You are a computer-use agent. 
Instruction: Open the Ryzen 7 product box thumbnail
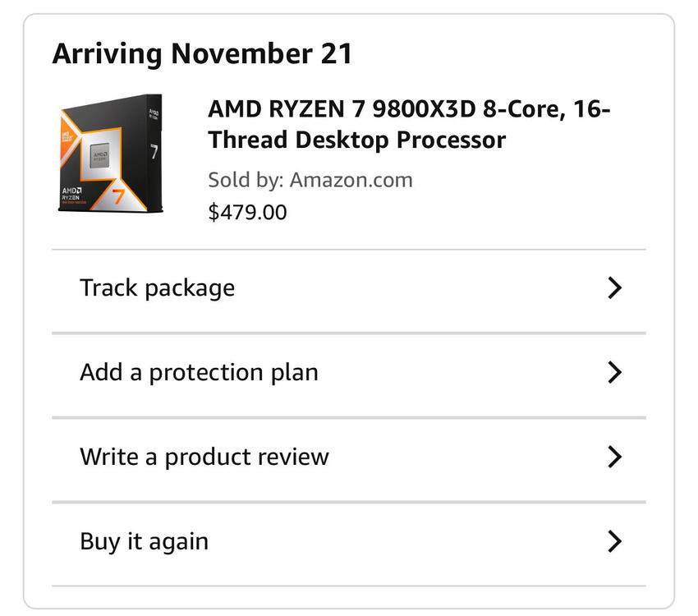pyautogui.click(x=110, y=155)
